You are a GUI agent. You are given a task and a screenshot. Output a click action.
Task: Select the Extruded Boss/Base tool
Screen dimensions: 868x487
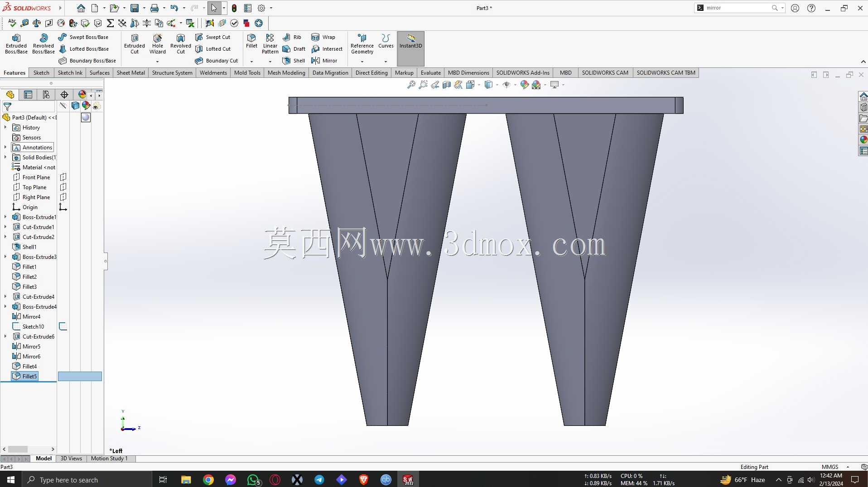click(x=16, y=44)
